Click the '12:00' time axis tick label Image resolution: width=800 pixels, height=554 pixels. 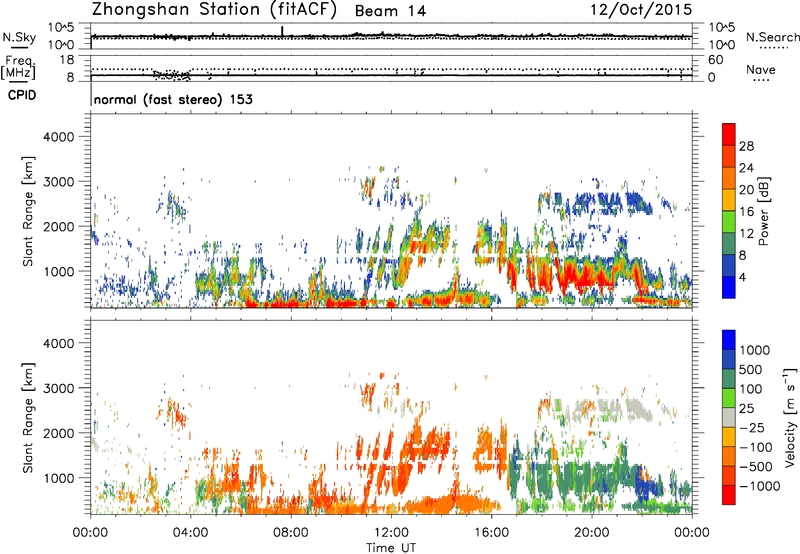click(x=391, y=533)
